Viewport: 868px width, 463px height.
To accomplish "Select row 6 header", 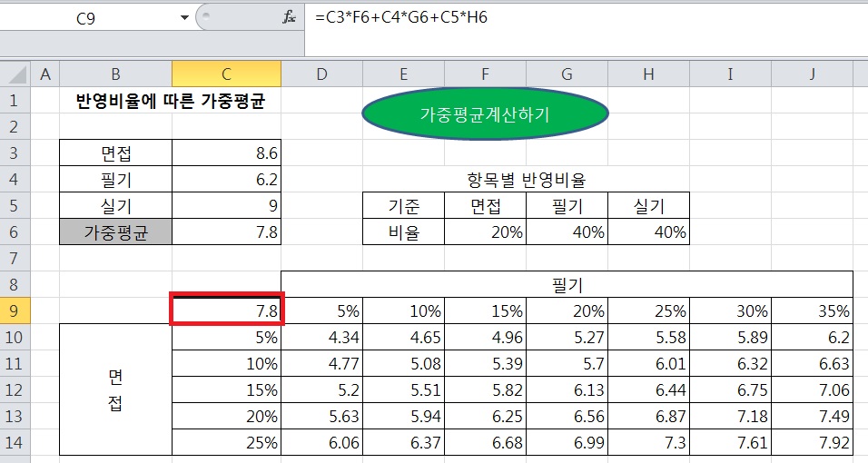I will [x=15, y=231].
